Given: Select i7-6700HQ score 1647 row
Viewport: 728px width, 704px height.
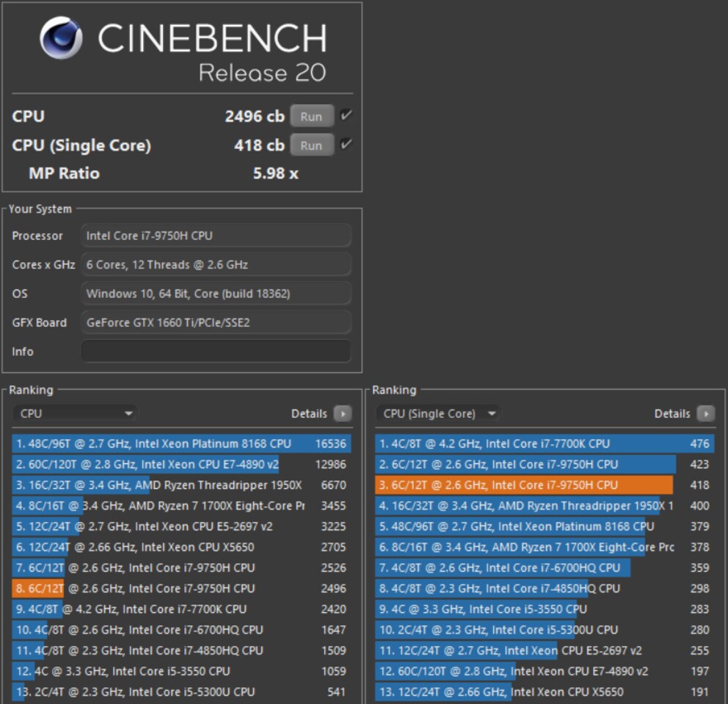Looking at the screenshot, I should (x=181, y=630).
